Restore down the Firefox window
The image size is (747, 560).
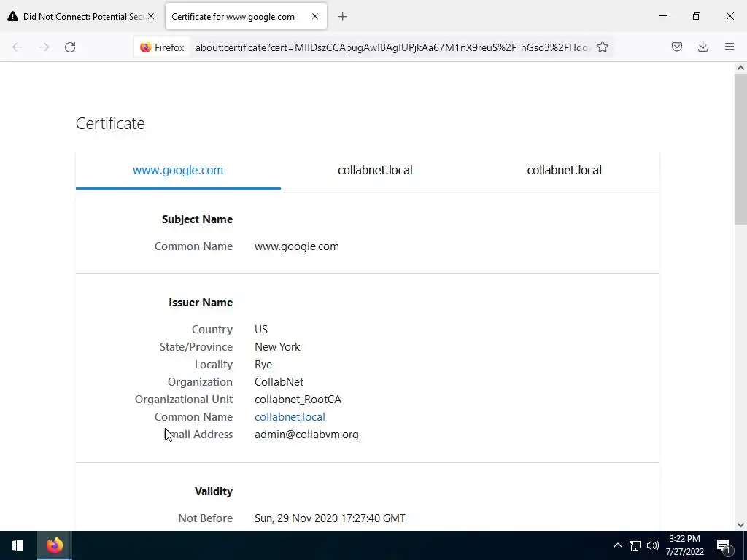[x=697, y=16]
